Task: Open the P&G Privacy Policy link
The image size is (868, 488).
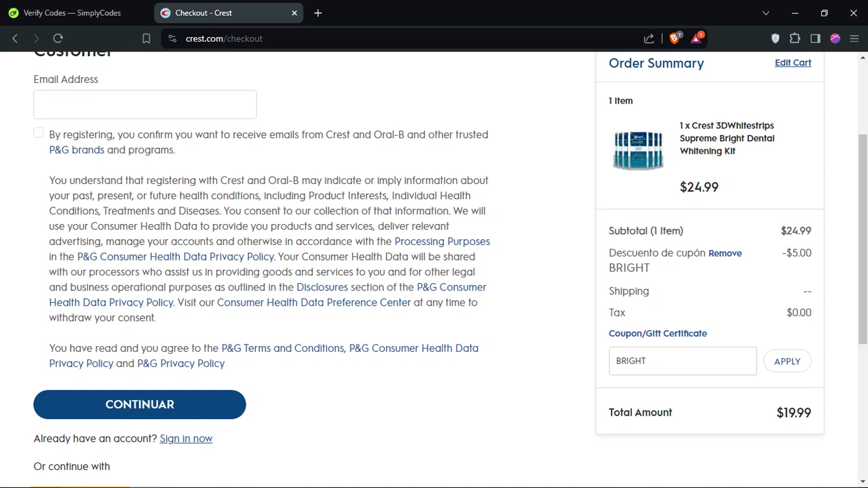Action: pos(181,364)
